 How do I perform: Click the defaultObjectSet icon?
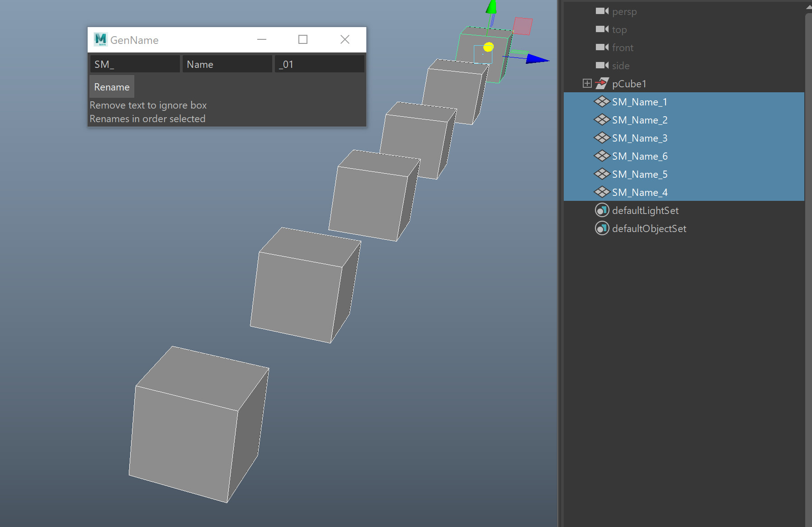pyautogui.click(x=602, y=228)
